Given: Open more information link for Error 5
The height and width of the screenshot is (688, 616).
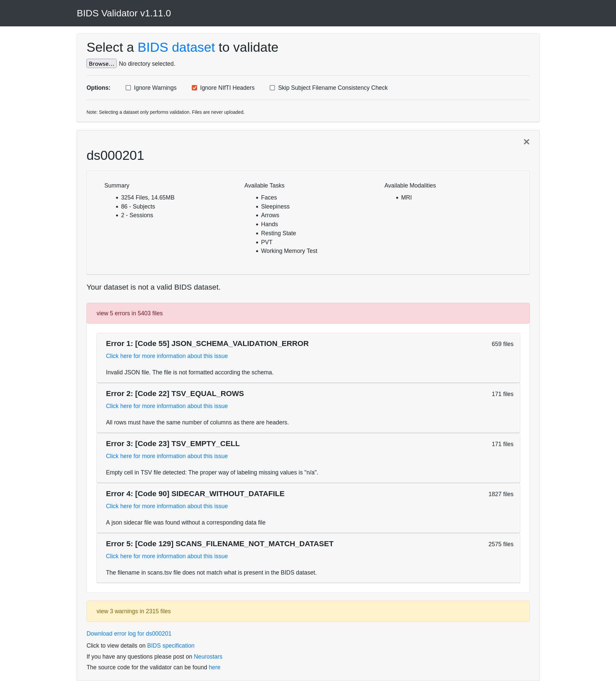Looking at the screenshot, I should (166, 556).
